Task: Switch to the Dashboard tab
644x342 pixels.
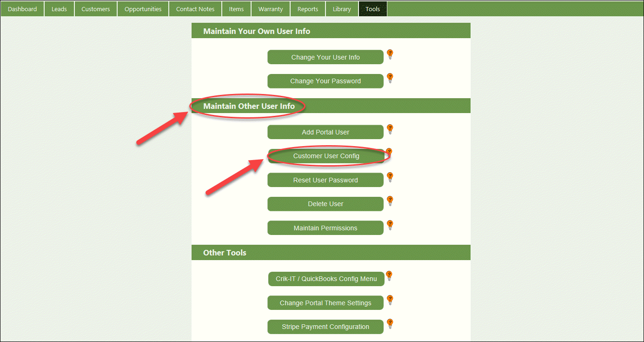Action: [x=22, y=8]
